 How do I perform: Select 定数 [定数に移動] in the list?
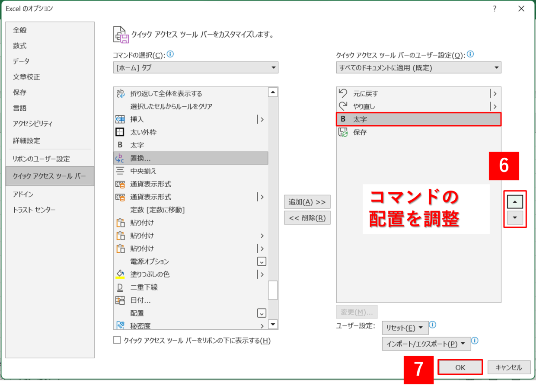click(x=191, y=210)
